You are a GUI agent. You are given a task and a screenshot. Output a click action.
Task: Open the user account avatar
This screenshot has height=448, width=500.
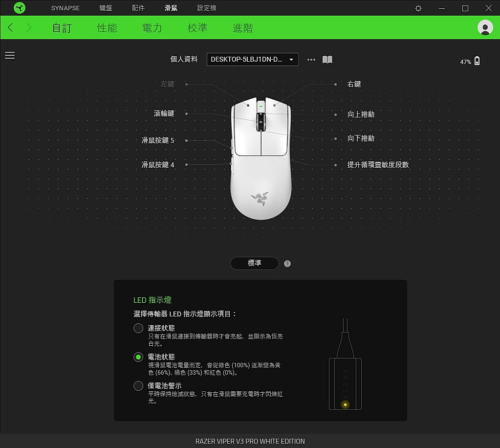(485, 28)
